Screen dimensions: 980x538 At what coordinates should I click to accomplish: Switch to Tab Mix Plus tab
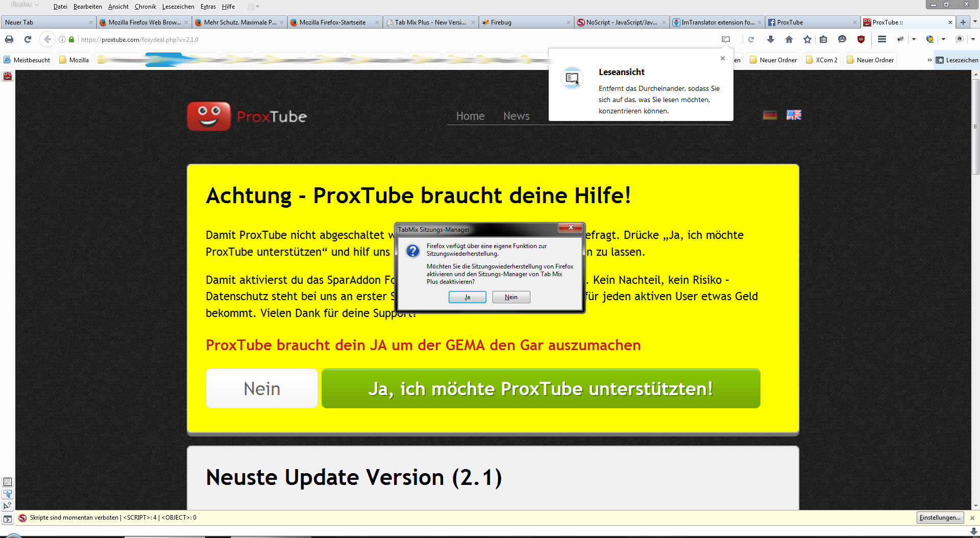click(430, 22)
